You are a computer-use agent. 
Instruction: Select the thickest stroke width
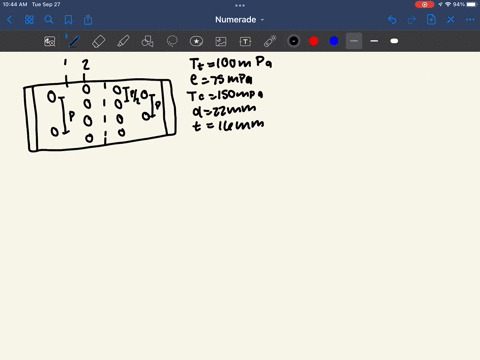[x=394, y=41]
